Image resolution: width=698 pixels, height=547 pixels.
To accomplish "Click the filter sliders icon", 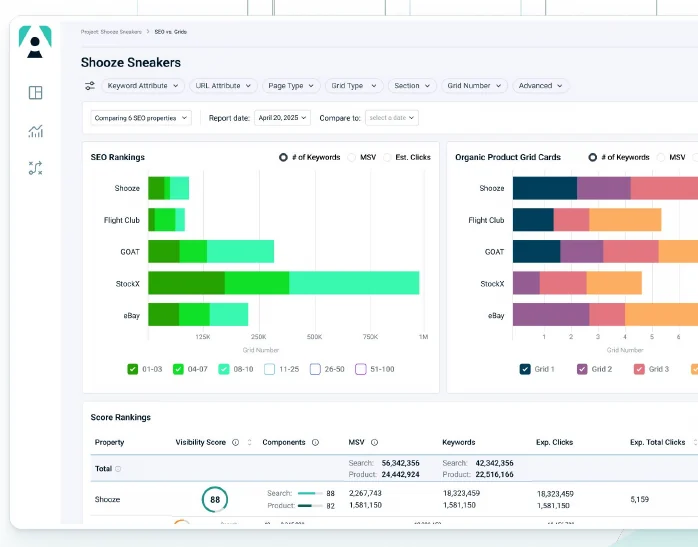I will (90, 85).
